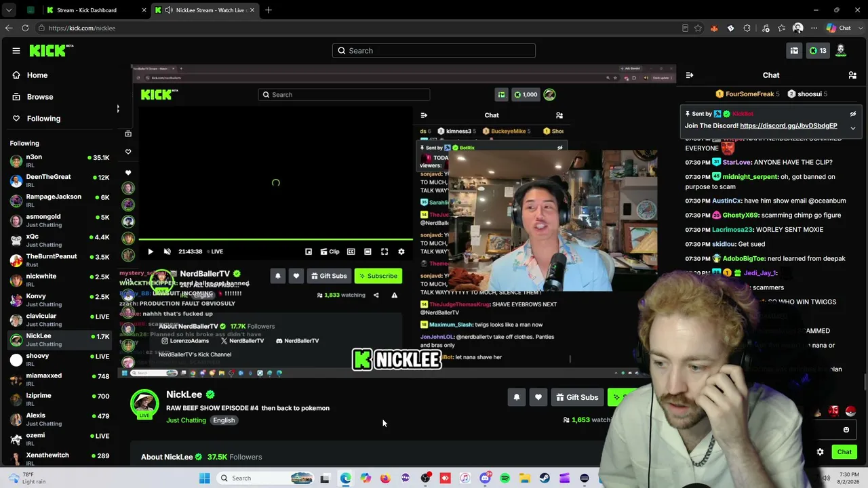Close the Stream - Kick Dashboard tab

tap(144, 10)
